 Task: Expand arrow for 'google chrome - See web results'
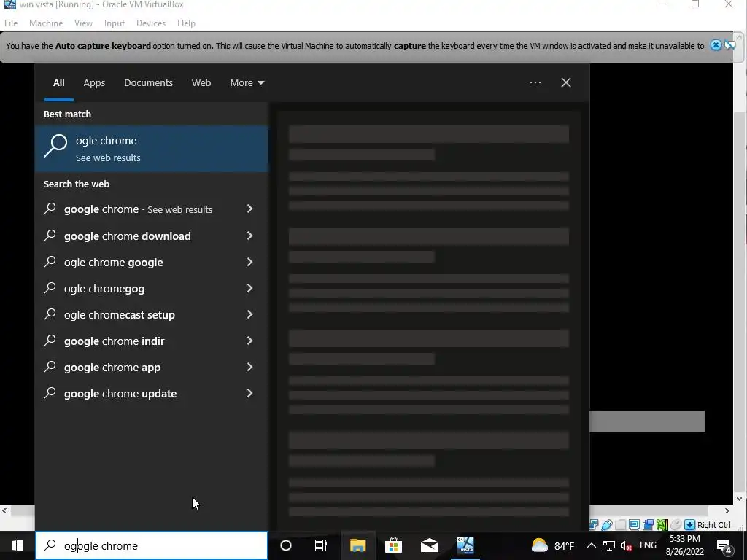pyautogui.click(x=249, y=209)
